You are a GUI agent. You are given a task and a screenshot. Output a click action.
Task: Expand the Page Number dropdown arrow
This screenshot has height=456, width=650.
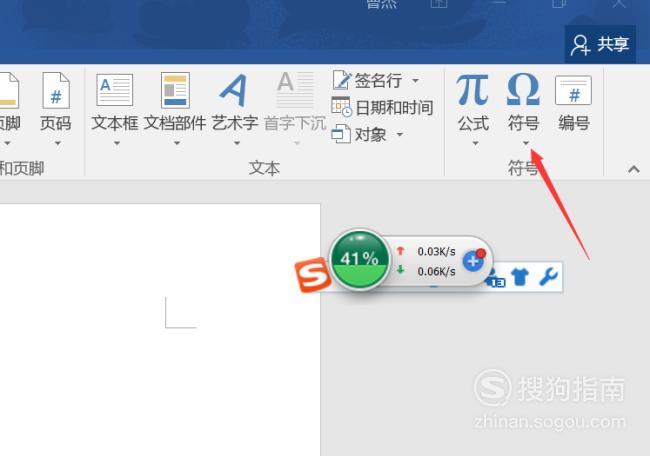(x=58, y=143)
